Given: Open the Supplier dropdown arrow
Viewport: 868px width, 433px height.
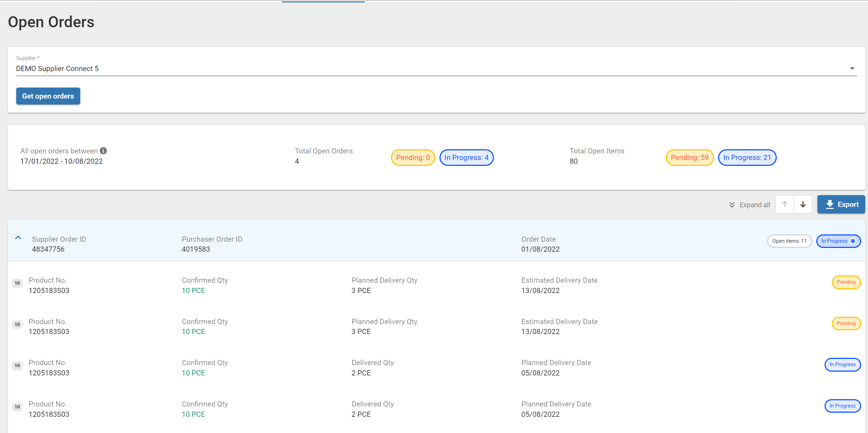Looking at the screenshot, I should [x=852, y=68].
